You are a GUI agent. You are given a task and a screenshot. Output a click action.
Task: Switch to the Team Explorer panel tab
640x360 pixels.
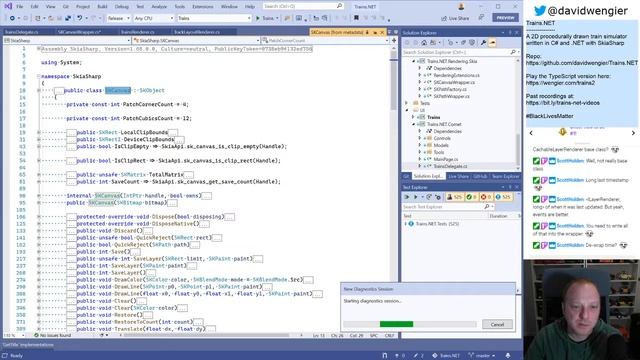(505, 176)
